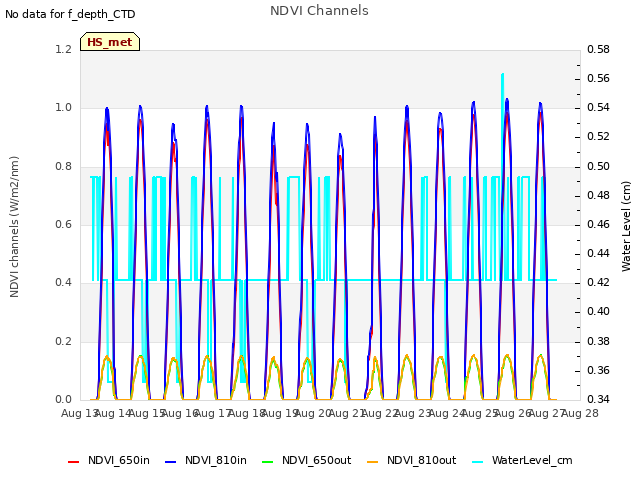Toggle NDVI_810in series in legend
Screen dimensions: 640x480
[206, 460]
